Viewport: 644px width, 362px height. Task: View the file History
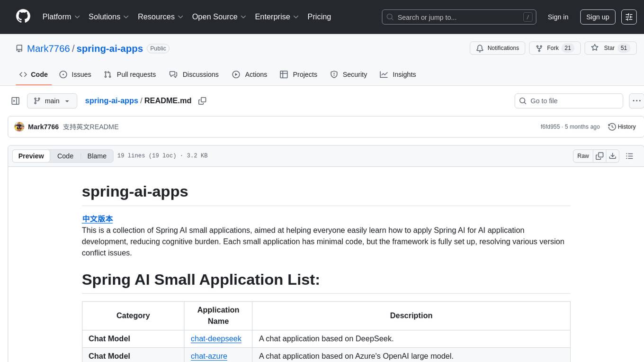[622, 127]
